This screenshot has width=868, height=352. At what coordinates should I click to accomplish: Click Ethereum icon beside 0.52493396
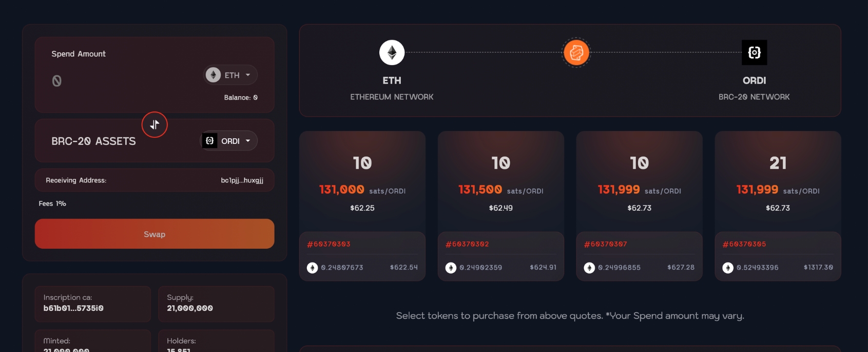[x=728, y=268]
